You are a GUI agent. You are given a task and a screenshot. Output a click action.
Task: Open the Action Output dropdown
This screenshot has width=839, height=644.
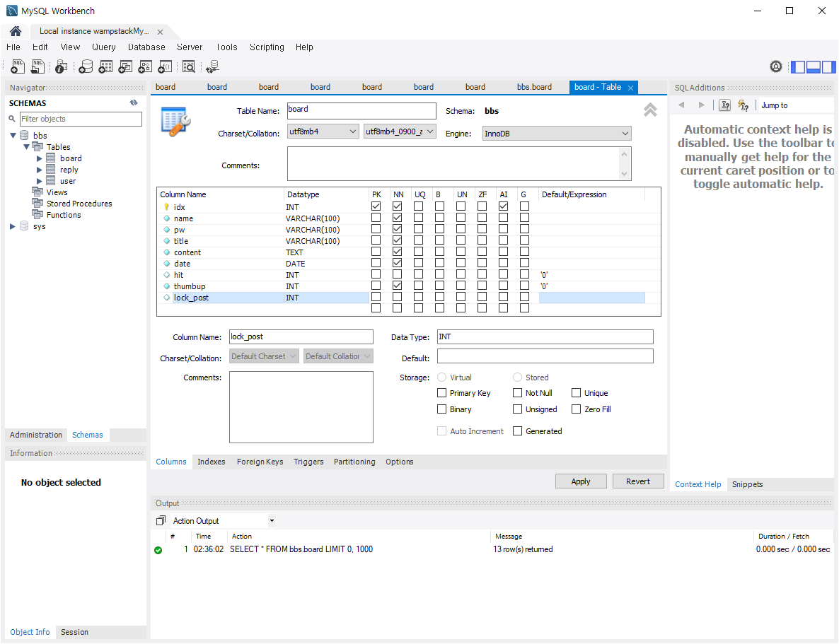pos(272,520)
